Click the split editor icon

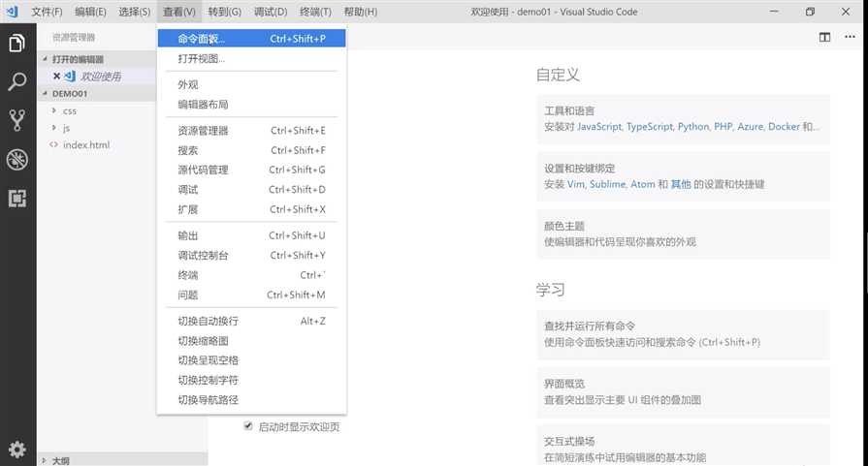point(824,37)
